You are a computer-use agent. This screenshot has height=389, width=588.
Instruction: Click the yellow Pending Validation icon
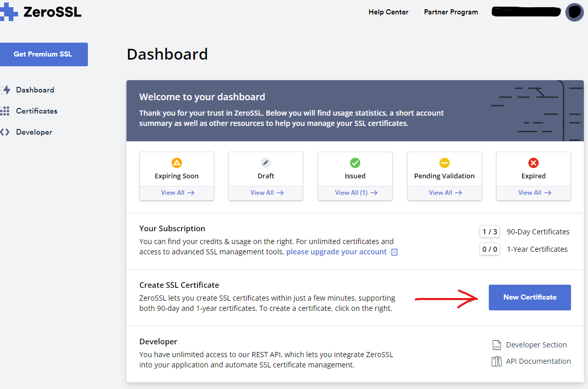click(x=445, y=163)
